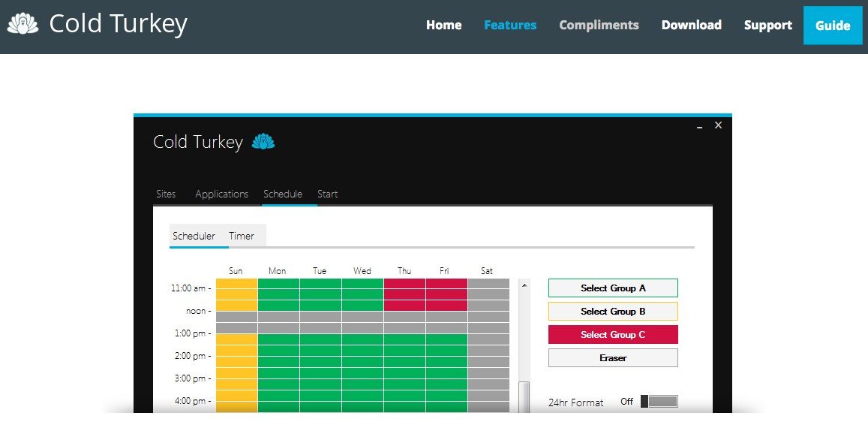The width and height of the screenshot is (868, 434).
Task: Select the Schedule tab
Action: 283,194
